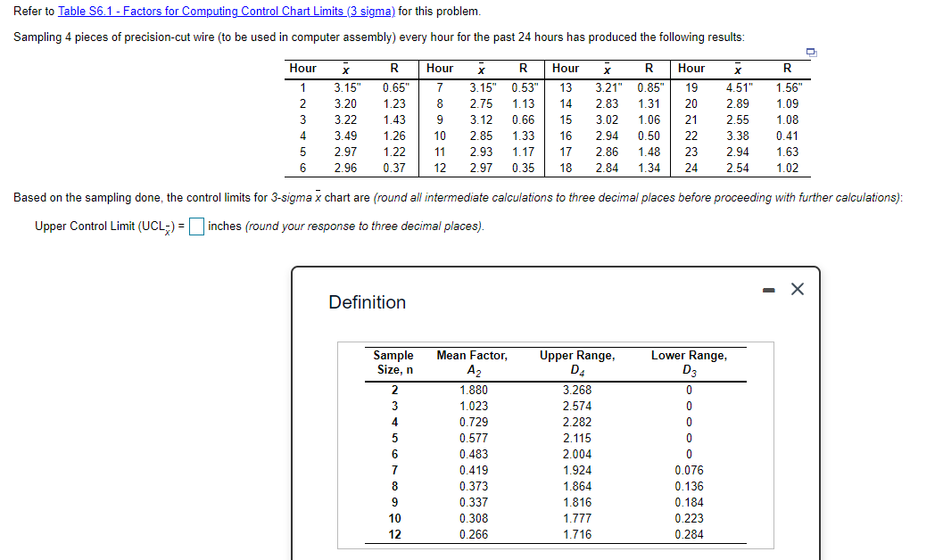Select the D4 value 2.004
Image resolution: width=943 pixels, height=560 pixels.
pyautogui.click(x=577, y=454)
